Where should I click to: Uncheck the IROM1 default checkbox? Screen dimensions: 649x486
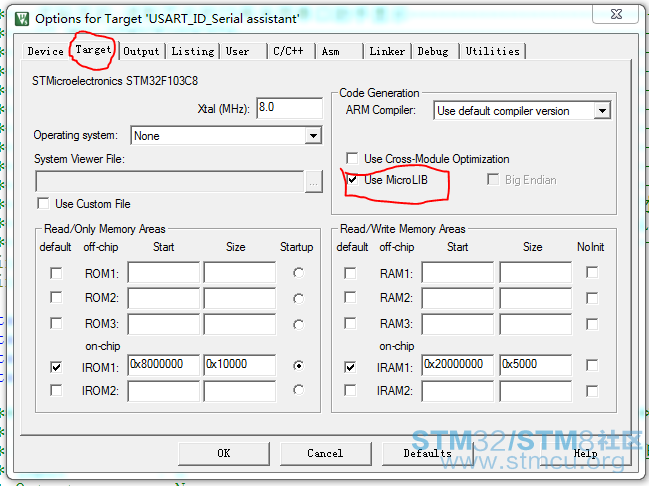[56, 367]
